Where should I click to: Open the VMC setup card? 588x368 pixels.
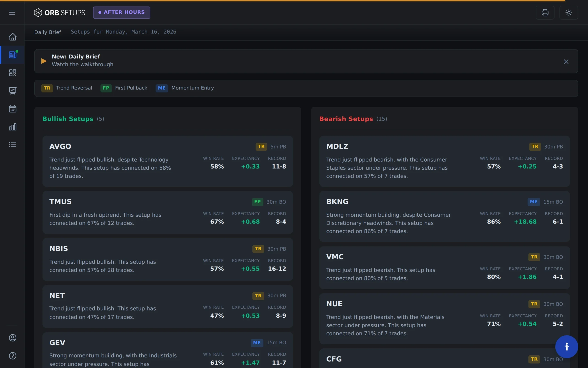click(444, 267)
